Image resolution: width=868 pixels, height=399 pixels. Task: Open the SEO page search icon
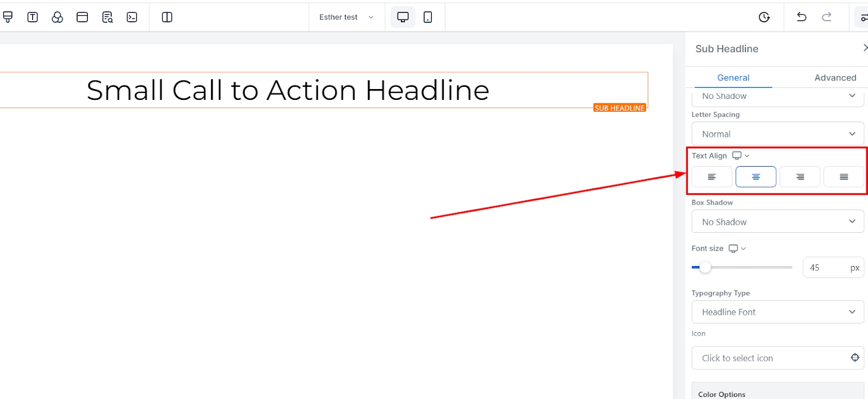107,17
